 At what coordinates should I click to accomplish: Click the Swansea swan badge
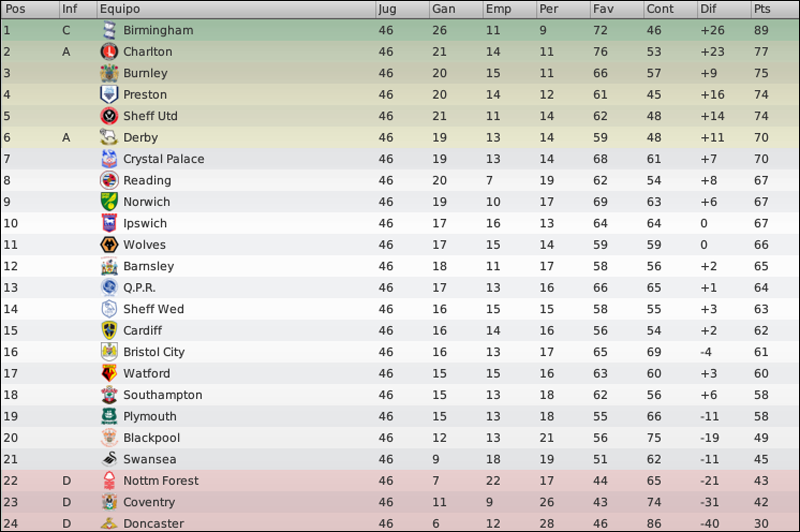(x=109, y=459)
